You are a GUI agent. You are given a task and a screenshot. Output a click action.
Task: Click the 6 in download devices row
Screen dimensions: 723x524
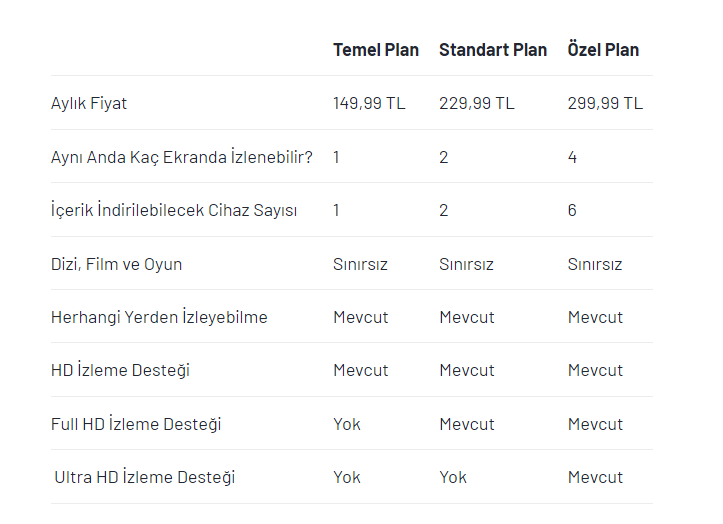[x=572, y=210]
